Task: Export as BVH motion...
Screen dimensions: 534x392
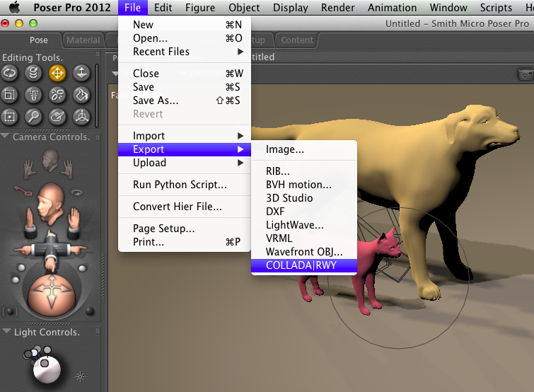Action: point(304,185)
